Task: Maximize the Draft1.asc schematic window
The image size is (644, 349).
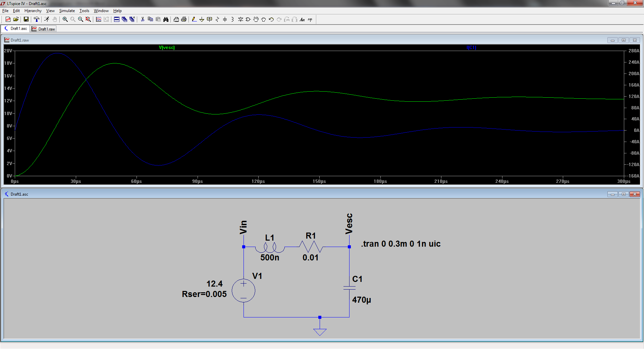Action: coord(624,194)
